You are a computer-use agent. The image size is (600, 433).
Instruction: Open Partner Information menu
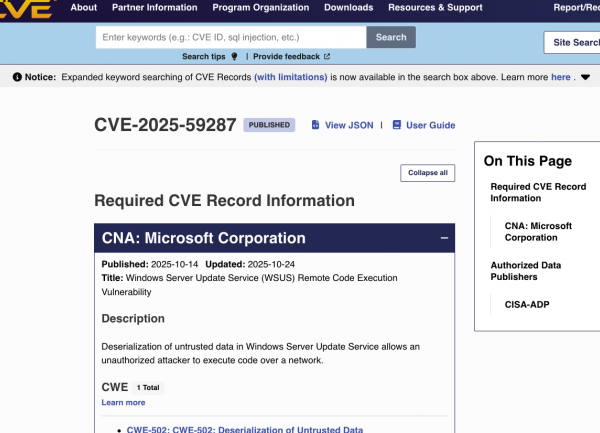click(155, 7)
